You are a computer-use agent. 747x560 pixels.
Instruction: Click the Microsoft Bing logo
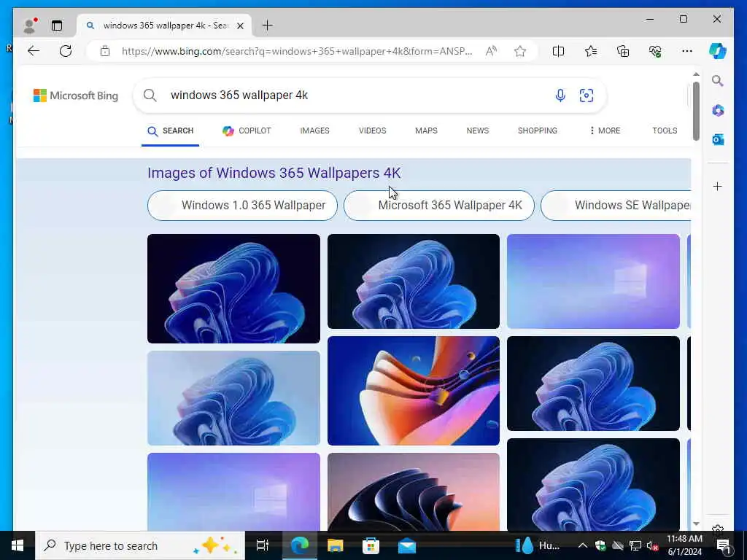(x=76, y=96)
